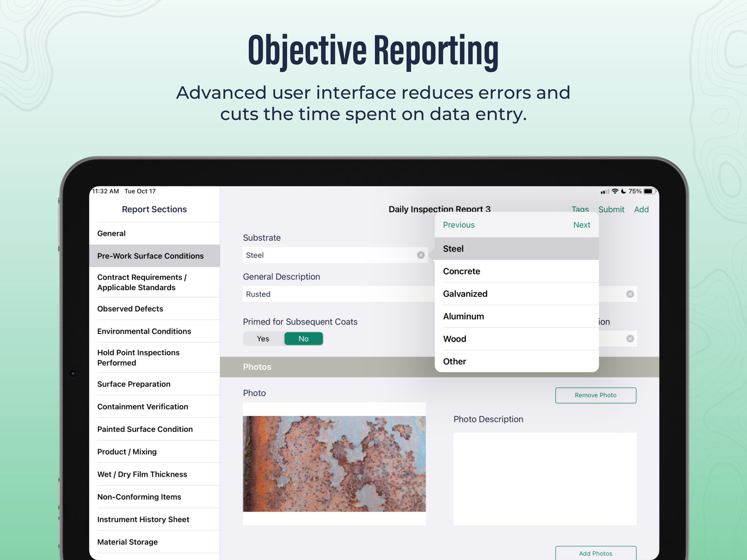
Task: Click the Tue Oct 17 date in status bar
Action: click(140, 191)
